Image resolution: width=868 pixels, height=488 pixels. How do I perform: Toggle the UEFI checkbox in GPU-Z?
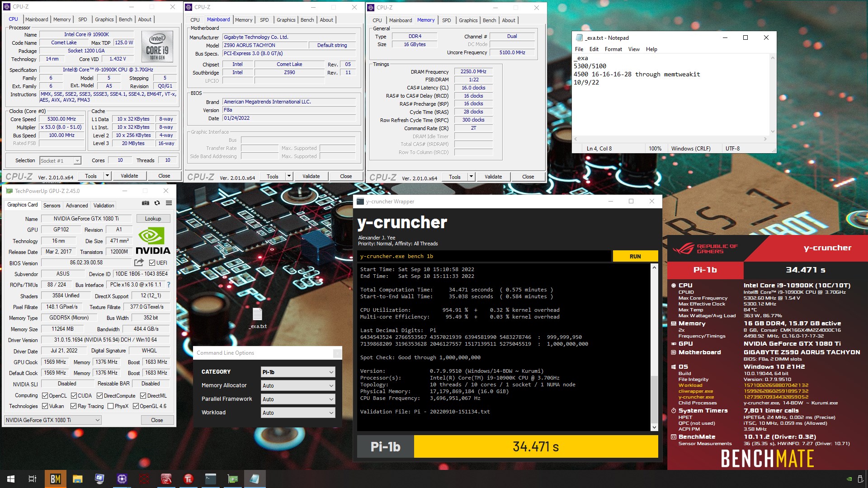(152, 263)
